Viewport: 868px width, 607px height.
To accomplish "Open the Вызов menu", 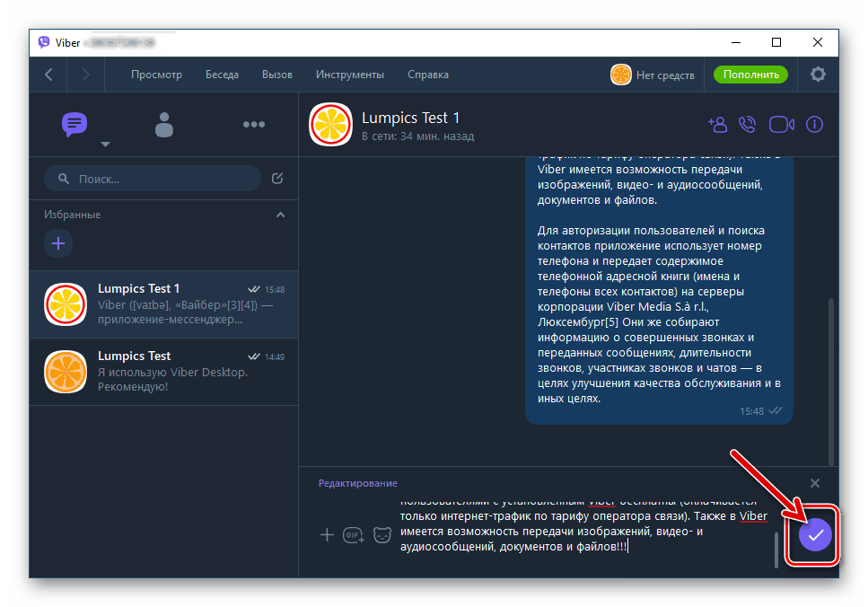I will [x=277, y=75].
